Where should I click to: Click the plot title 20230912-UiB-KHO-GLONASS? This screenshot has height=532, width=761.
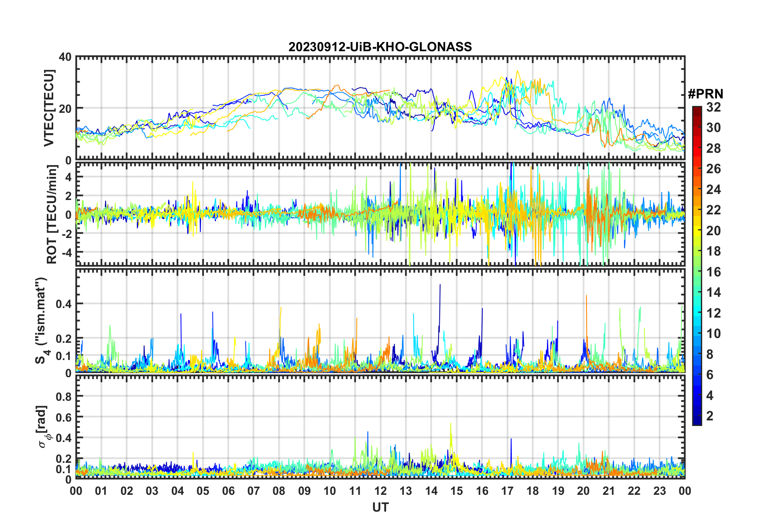(x=380, y=47)
